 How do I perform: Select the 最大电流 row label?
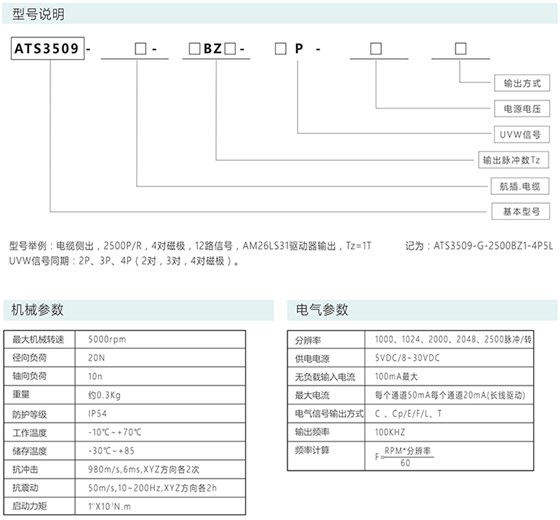tap(312, 395)
